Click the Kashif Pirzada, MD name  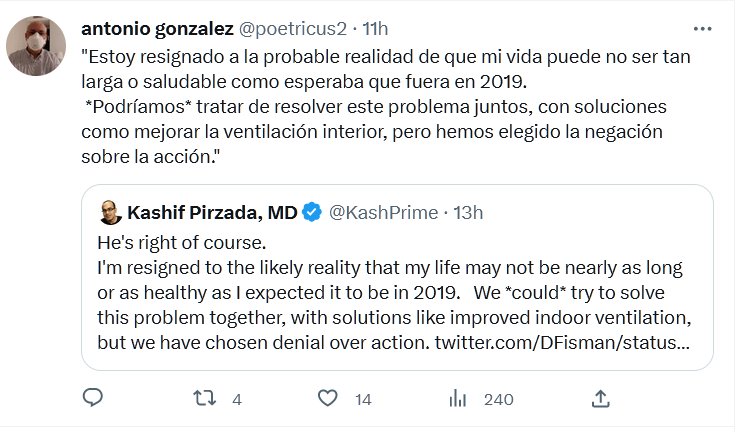click(212, 212)
